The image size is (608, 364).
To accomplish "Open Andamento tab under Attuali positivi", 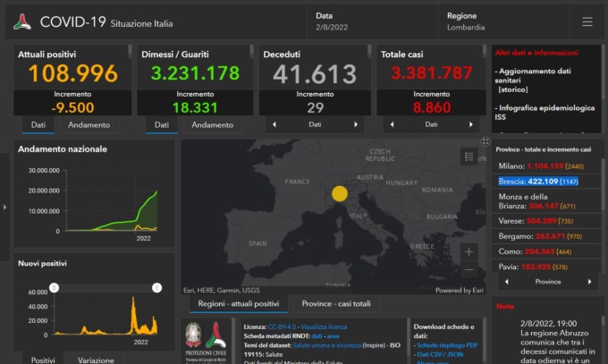I will point(89,125).
